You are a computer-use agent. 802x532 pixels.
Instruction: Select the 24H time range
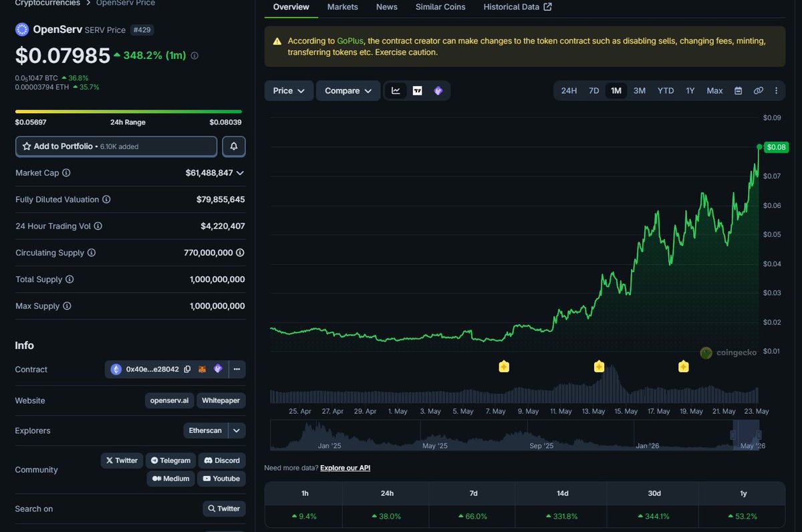[x=569, y=90]
